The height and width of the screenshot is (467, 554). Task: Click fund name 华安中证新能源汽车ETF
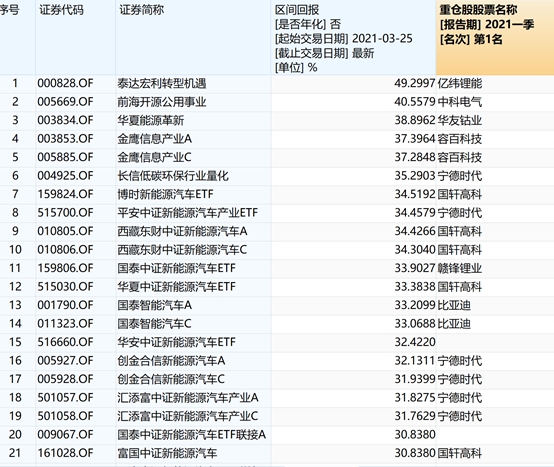point(177,342)
